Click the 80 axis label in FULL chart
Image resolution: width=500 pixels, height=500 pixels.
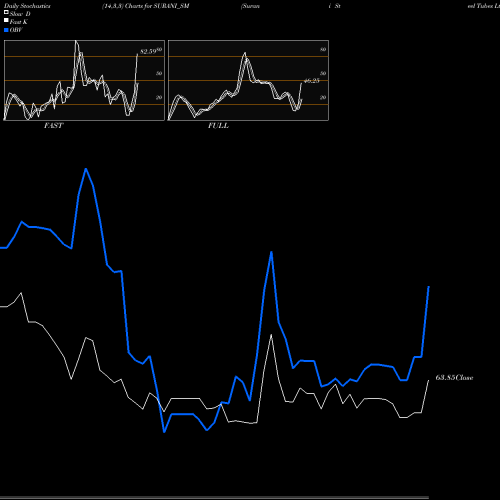coord(323,50)
